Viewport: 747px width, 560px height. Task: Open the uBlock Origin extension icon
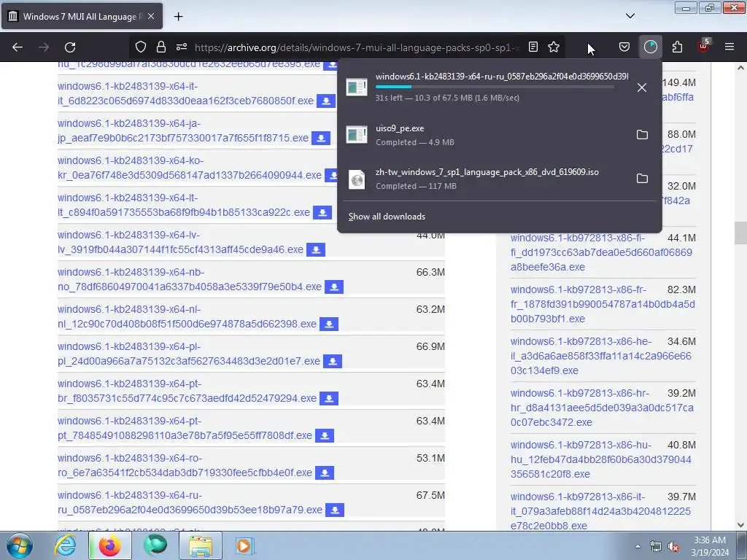[704, 46]
